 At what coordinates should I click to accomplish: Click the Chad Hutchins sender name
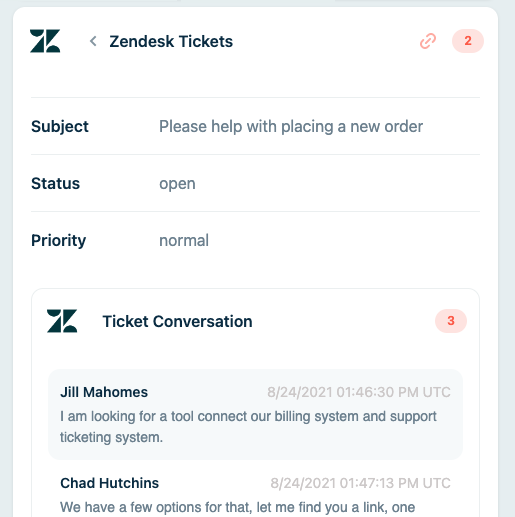pyautogui.click(x=109, y=483)
